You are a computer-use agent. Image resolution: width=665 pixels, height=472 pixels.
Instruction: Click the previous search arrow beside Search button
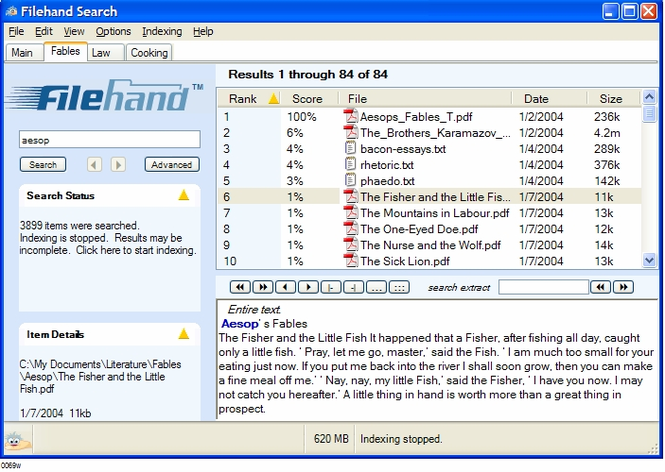95,164
